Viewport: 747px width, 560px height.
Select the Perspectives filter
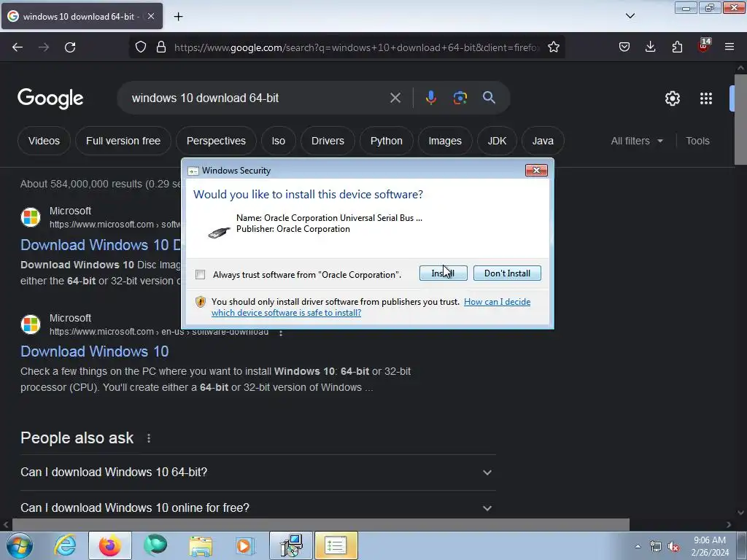(216, 141)
